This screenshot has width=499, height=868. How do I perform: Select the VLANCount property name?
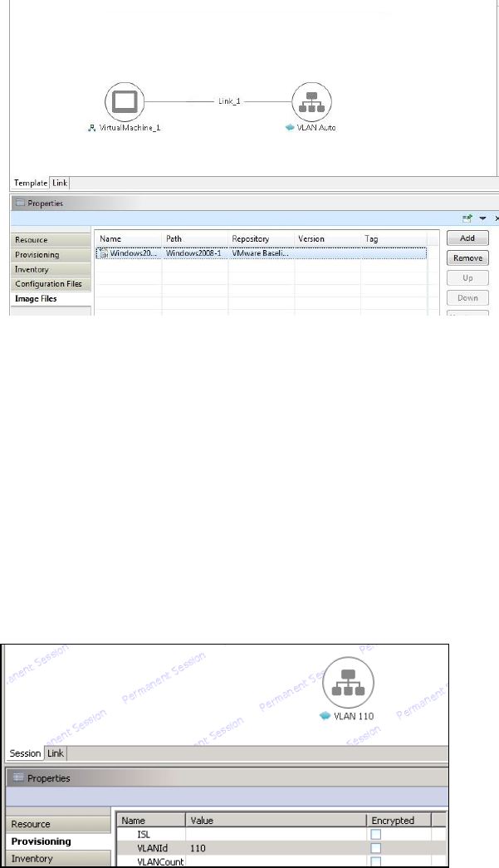pyautogui.click(x=160, y=861)
